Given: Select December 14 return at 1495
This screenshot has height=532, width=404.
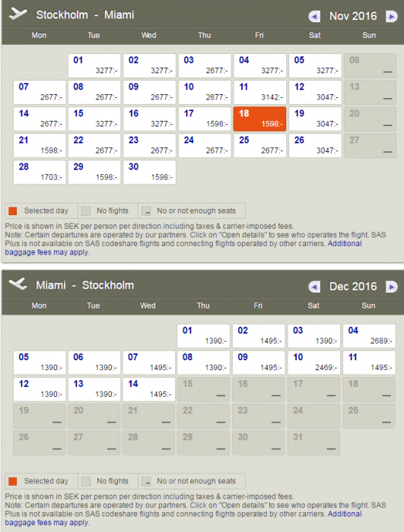Looking at the screenshot, I should pos(149,389).
